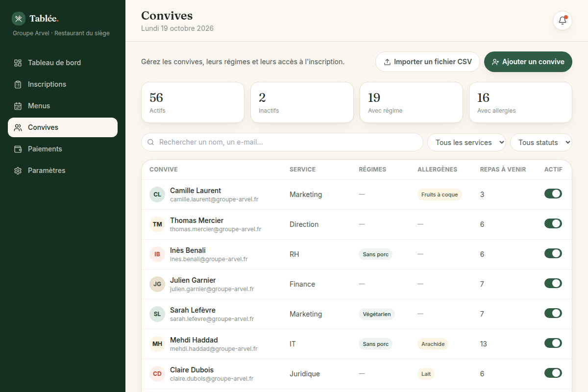Toggle Thomas Mercier's active status

(x=553, y=223)
